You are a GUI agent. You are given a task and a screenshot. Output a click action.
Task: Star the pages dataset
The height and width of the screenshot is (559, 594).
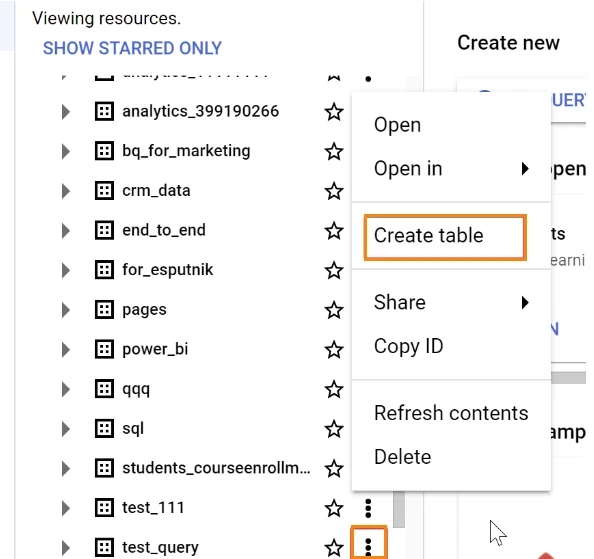(334, 310)
